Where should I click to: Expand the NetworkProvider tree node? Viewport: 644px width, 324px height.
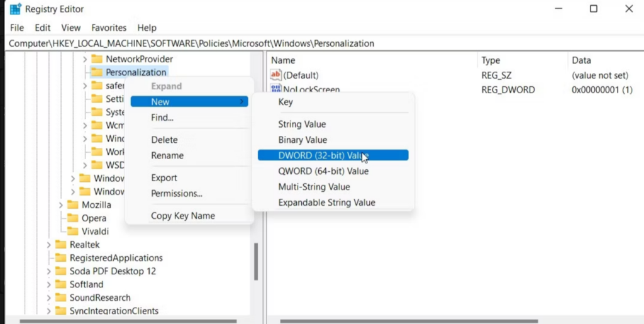click(x=85, y=59)
